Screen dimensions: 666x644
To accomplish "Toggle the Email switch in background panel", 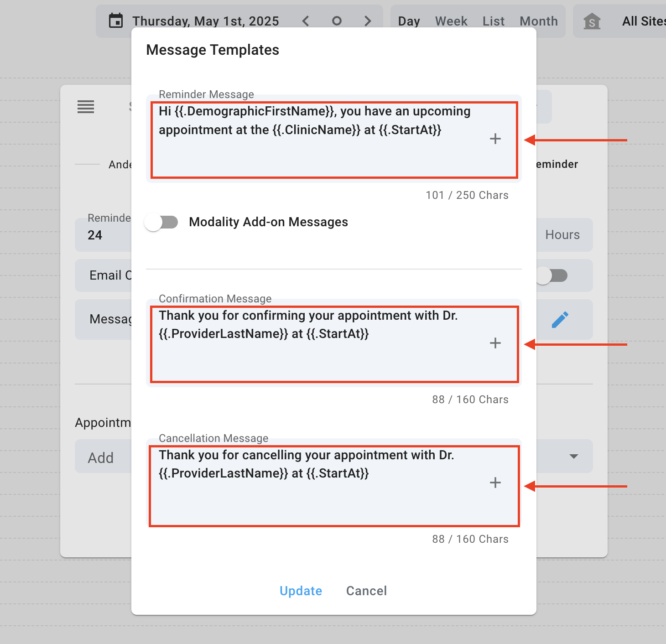I will coord(552,275).
